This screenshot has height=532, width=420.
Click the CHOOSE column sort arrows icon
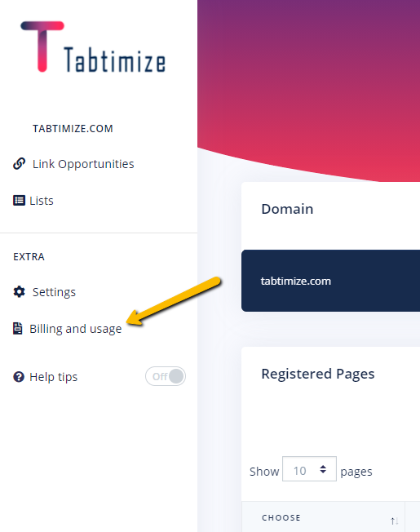(x=394, y=521)
